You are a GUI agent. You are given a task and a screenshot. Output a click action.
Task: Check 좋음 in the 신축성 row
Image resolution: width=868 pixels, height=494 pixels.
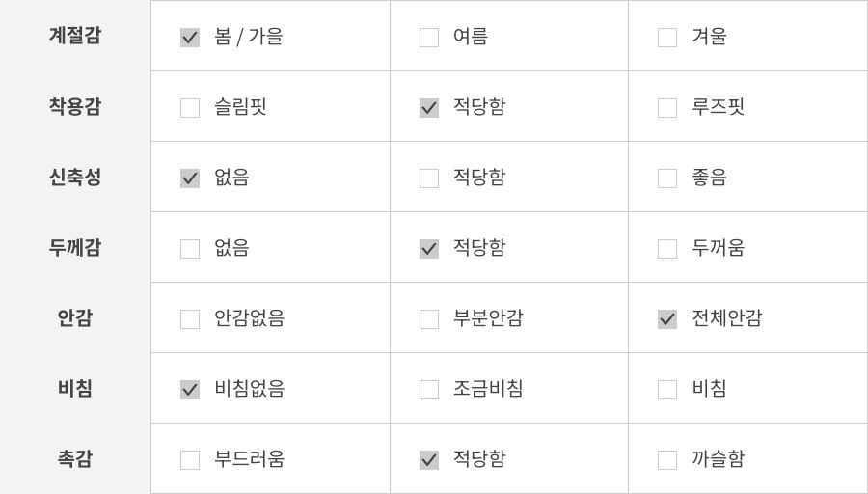coord(667,178)
